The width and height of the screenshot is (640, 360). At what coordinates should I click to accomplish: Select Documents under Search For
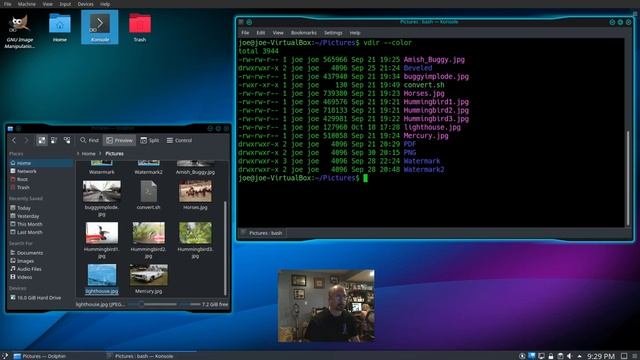[x=40, y=253]
